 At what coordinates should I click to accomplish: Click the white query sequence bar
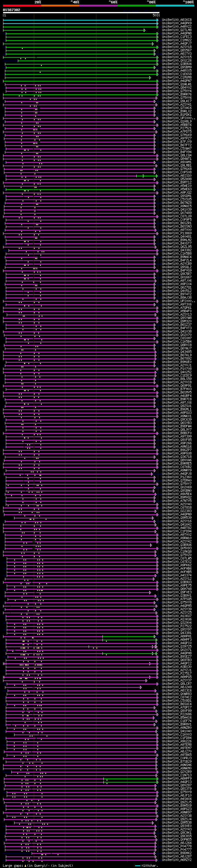click(x=81, y=13)
